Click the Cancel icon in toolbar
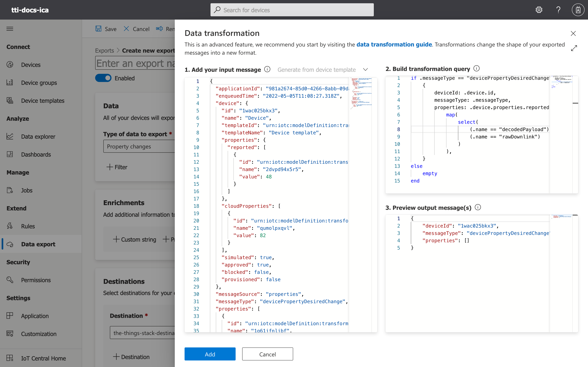Viewport: 588px width, 367px height. 127,28
